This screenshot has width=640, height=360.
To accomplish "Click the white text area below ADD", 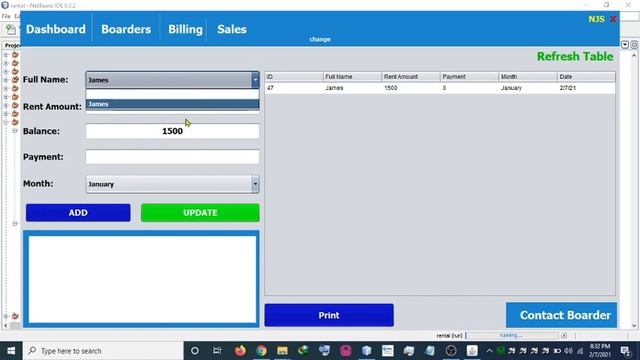I will pyautogui.click(x=142, y=279).
